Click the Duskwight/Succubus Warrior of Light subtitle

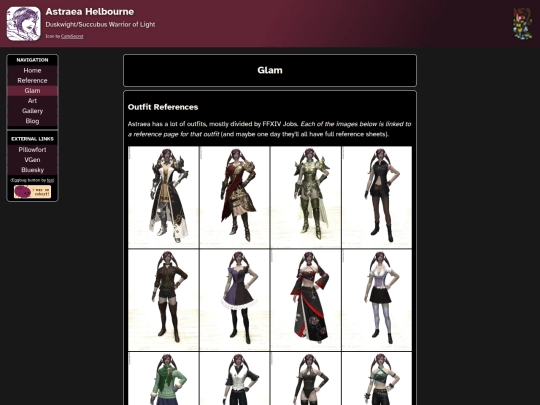100,25
